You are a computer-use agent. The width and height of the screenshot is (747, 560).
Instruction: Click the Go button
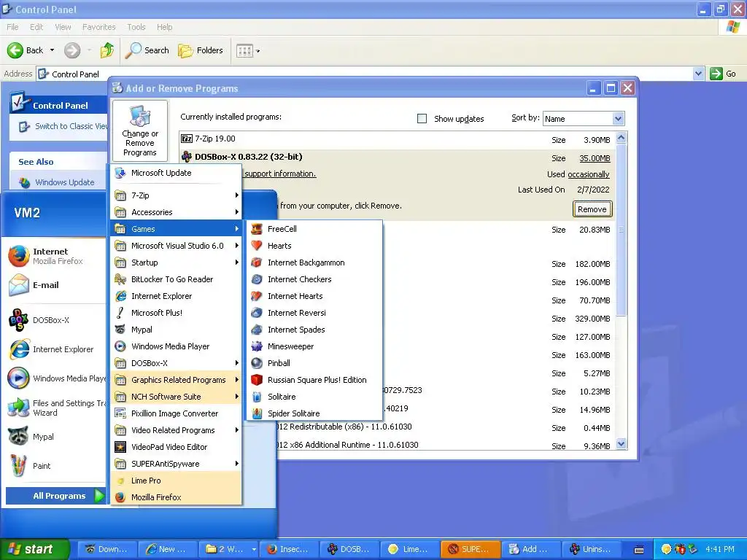pos(723,74)
